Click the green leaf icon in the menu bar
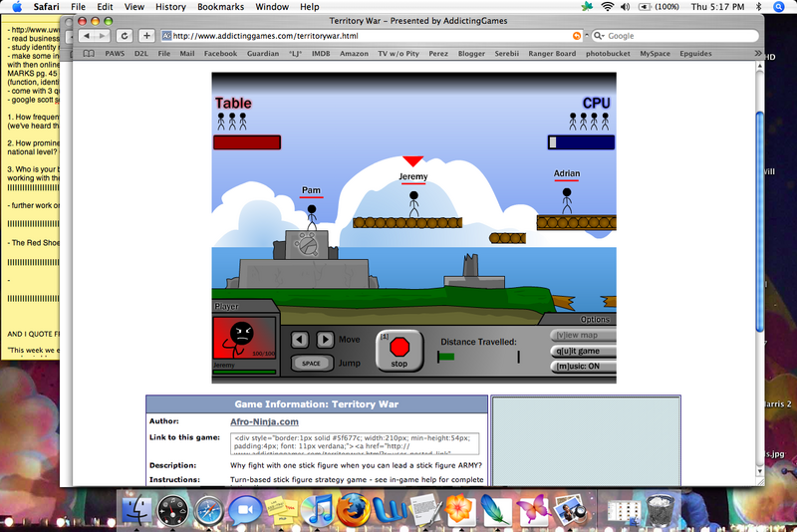Image resolution: width=797 pixels, height=532 pixels. 588,7
